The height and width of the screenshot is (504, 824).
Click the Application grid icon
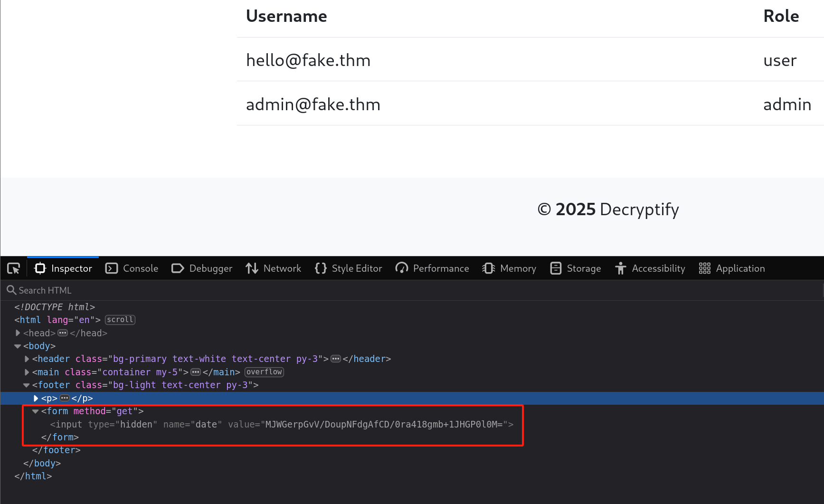click(x=704, y=268)
